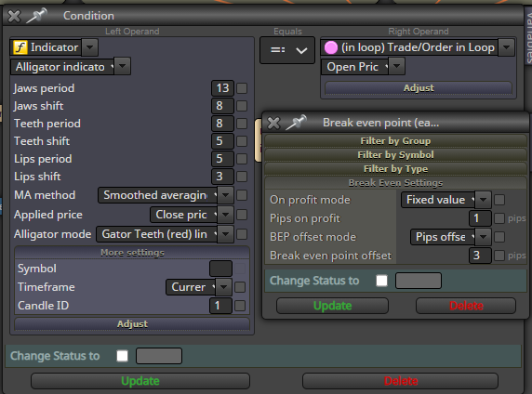Toggle checkbox beside Jaws shift
This screenshot has width=532, height=394.
coord(242,106)
